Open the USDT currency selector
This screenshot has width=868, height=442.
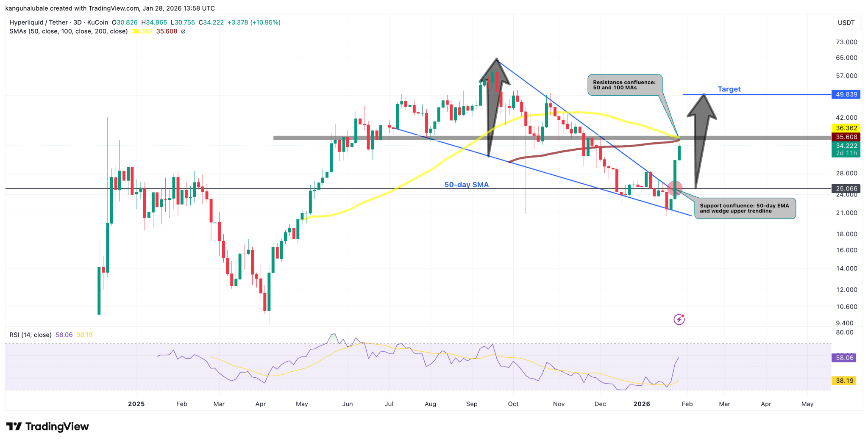point(846,23)
